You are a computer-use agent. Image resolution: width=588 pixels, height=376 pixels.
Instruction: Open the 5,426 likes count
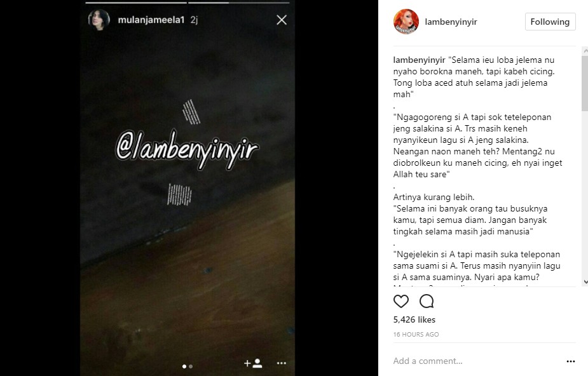[x=414, y=319]
